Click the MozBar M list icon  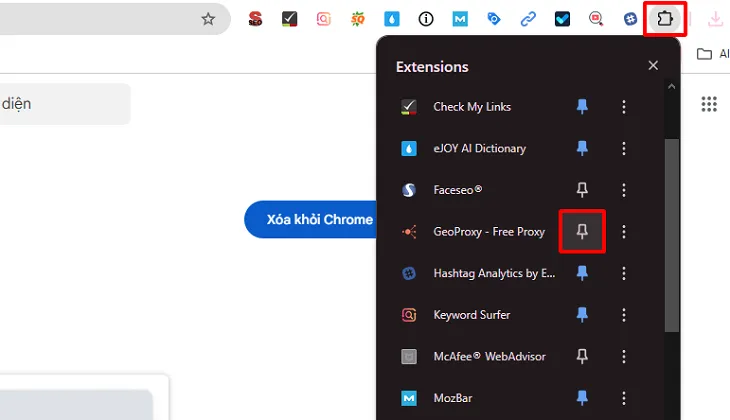(409, 398)
